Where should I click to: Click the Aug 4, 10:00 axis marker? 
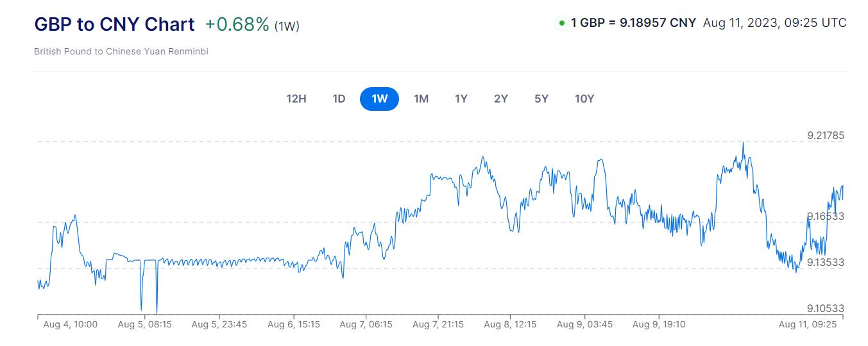[x=70, y=324]
